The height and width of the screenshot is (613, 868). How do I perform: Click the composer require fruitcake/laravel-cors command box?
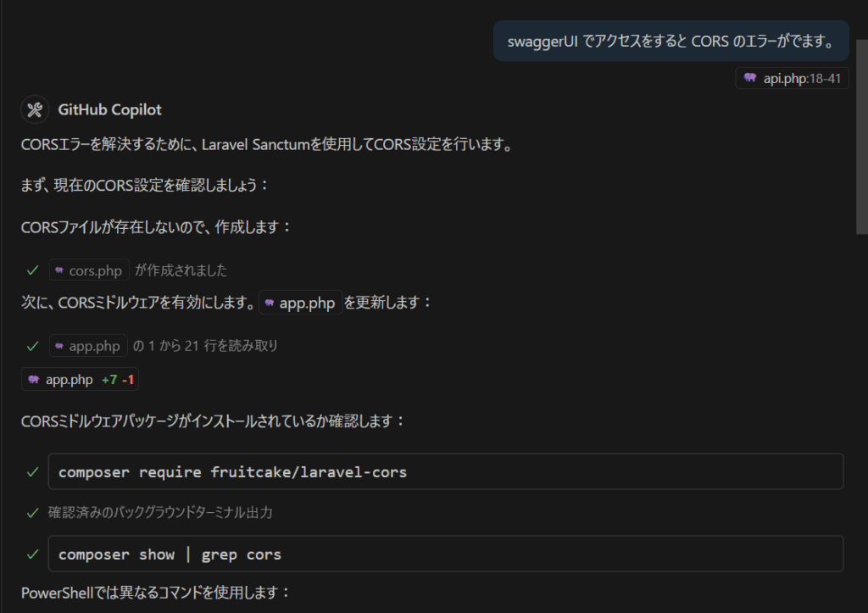tap(445, 471)
